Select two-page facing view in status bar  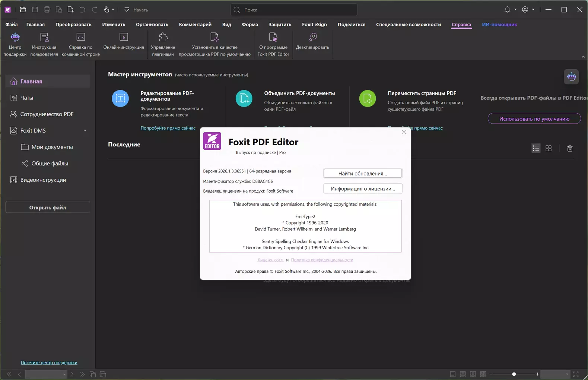coord(473,374)
